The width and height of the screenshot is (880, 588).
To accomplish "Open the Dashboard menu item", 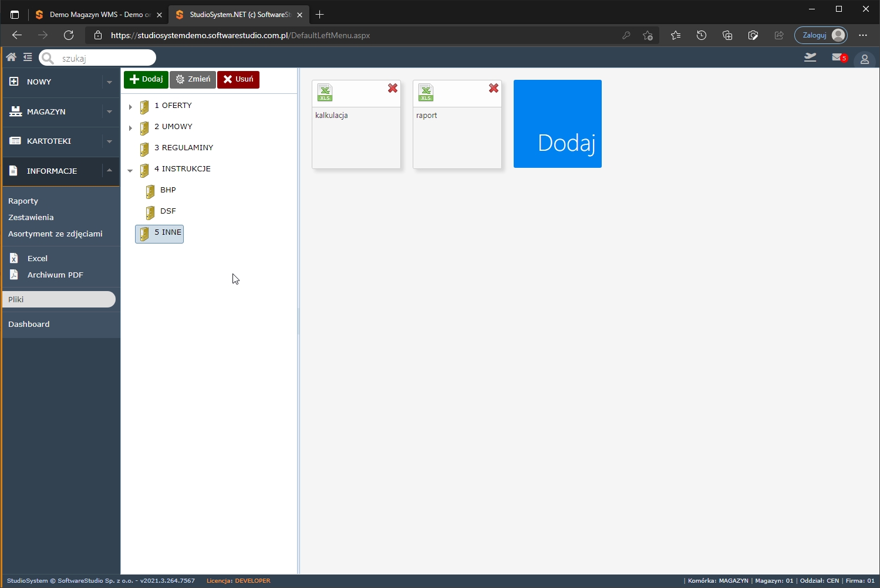I will [29, 324].
